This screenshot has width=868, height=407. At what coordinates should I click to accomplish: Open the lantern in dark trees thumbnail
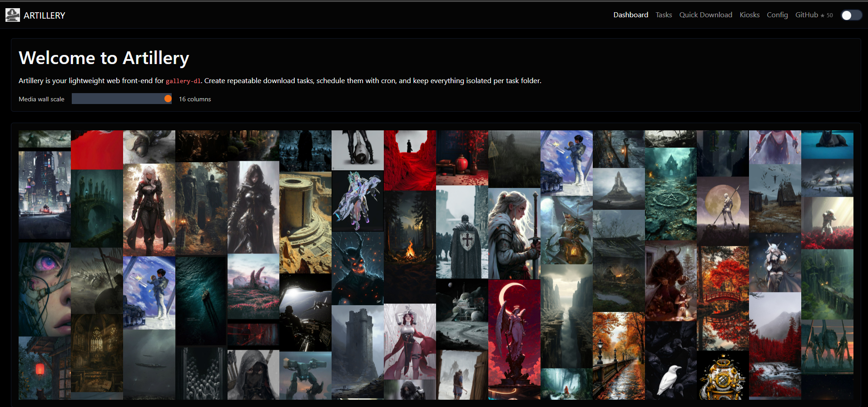click(x=619, y=149)
